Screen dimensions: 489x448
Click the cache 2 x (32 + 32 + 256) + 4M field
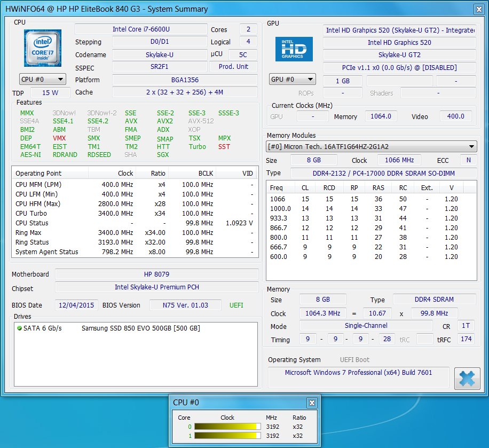click(x=185, y=92)
